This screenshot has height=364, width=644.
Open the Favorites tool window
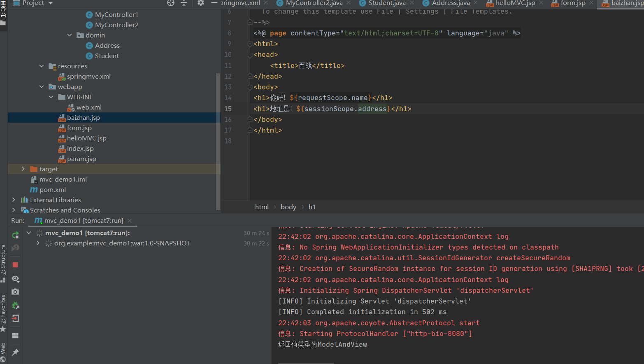point(3,313)
